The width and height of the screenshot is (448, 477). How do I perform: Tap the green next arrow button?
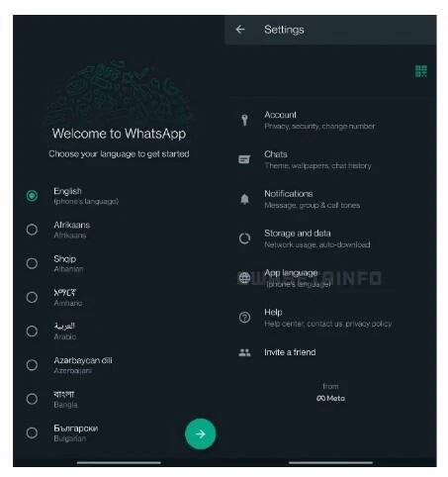point(201,433)
